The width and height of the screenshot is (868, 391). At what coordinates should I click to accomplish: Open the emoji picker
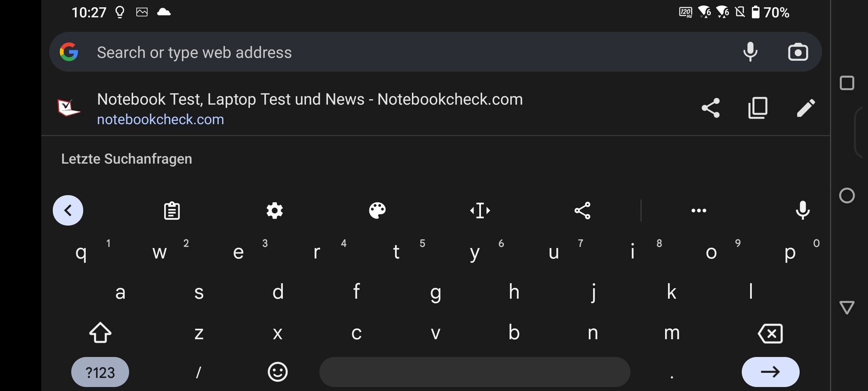coord(278,372)
